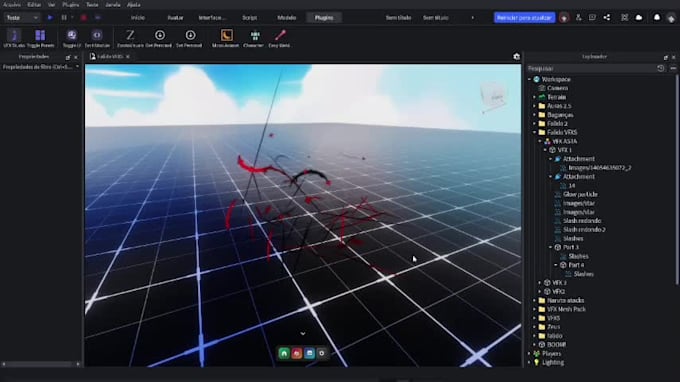Open the Teste mode dropdown
680x382 pixels.
point(22,18)
